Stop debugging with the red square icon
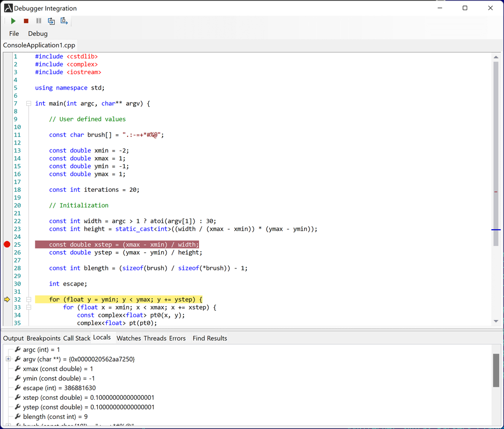This screenshot has width=504, height=429. 26,21
